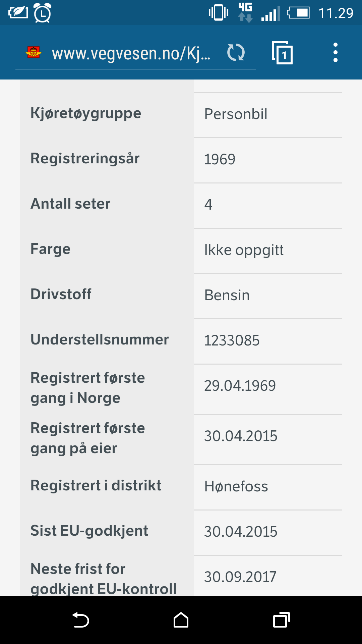Tap the reload page icon
This screenshot has height=644, width=362.
(x=236, y=53)
